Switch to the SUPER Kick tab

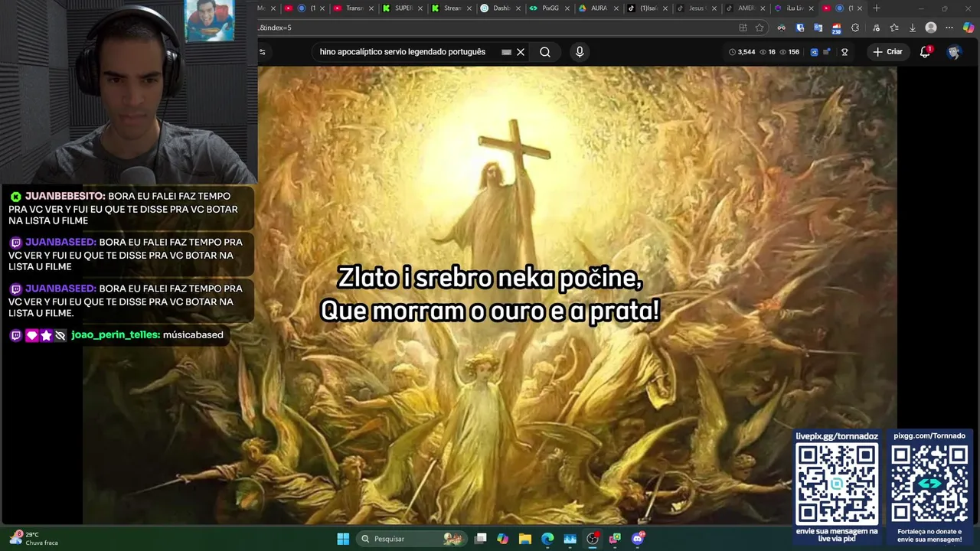[403, 8]
